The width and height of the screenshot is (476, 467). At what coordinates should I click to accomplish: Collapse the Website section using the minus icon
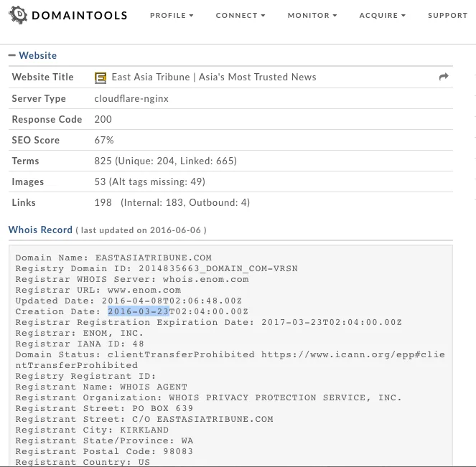(11, 55)
